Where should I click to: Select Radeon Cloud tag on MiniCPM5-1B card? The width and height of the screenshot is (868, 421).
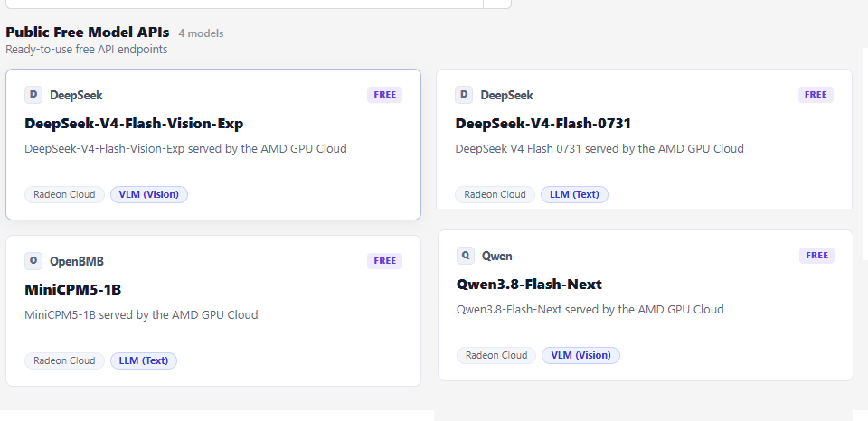point(64,360)
